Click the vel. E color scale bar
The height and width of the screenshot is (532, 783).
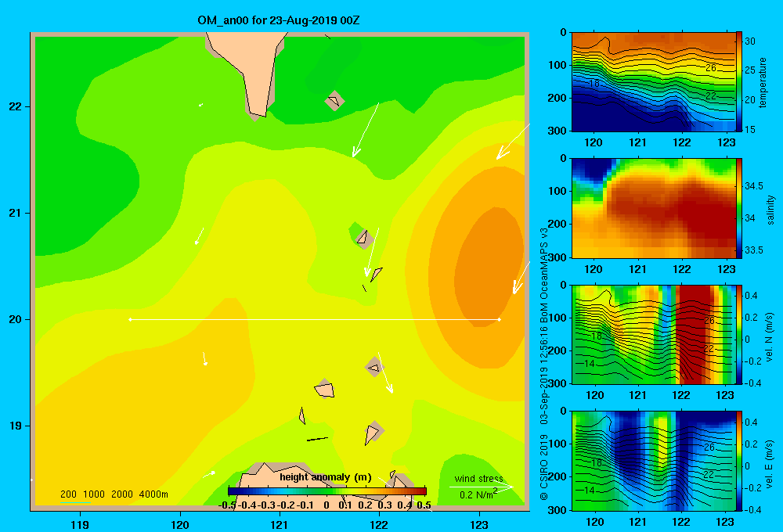(x=739, y=461)
